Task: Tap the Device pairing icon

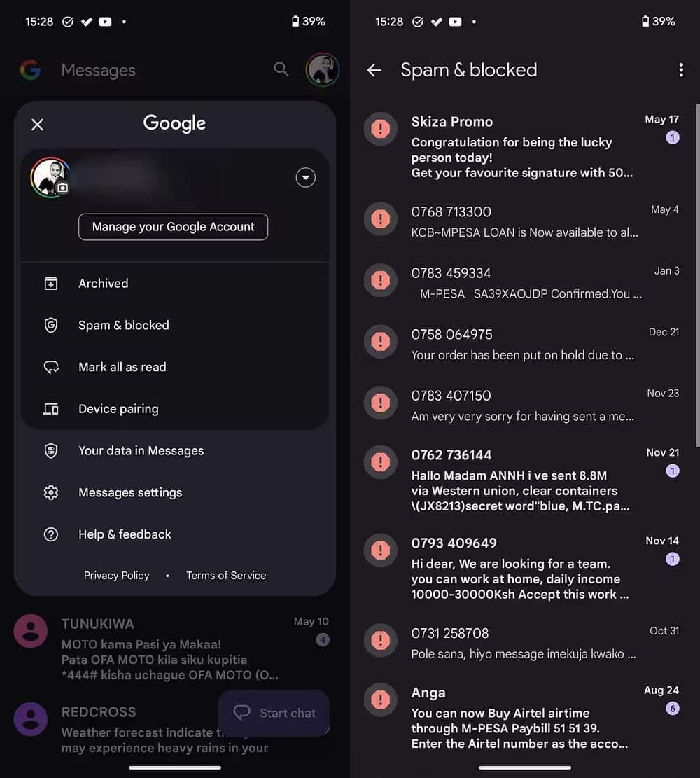Action: pos(51,409)
